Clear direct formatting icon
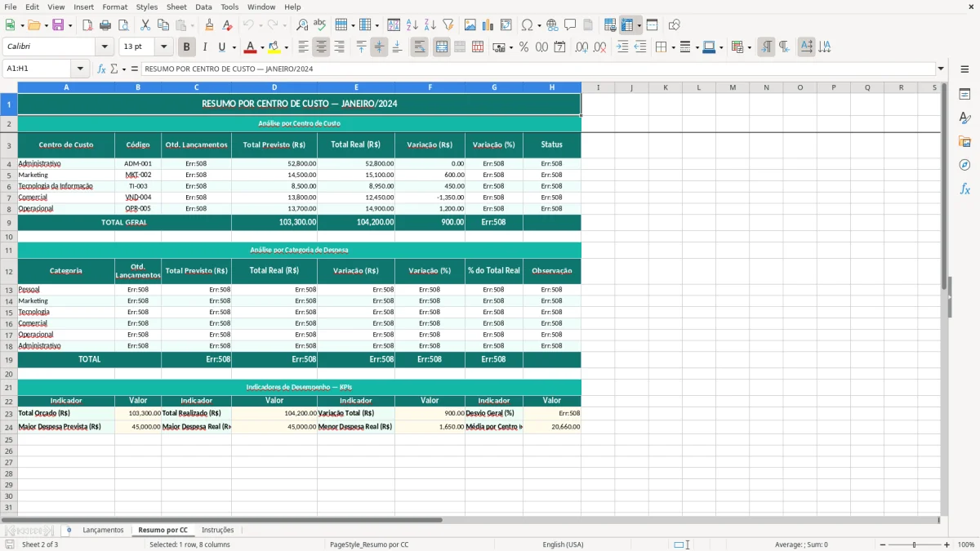The height and width of the screenshot is (551, 980). coord(227,25)
